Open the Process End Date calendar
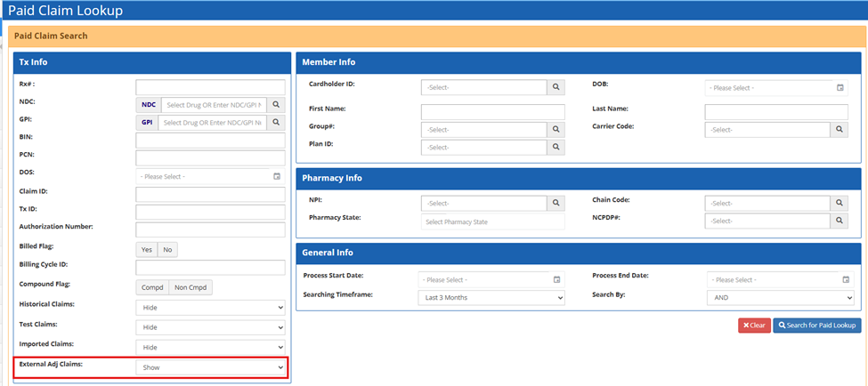Viewport: 868px width, 386px height. click(x=846, y=279)
